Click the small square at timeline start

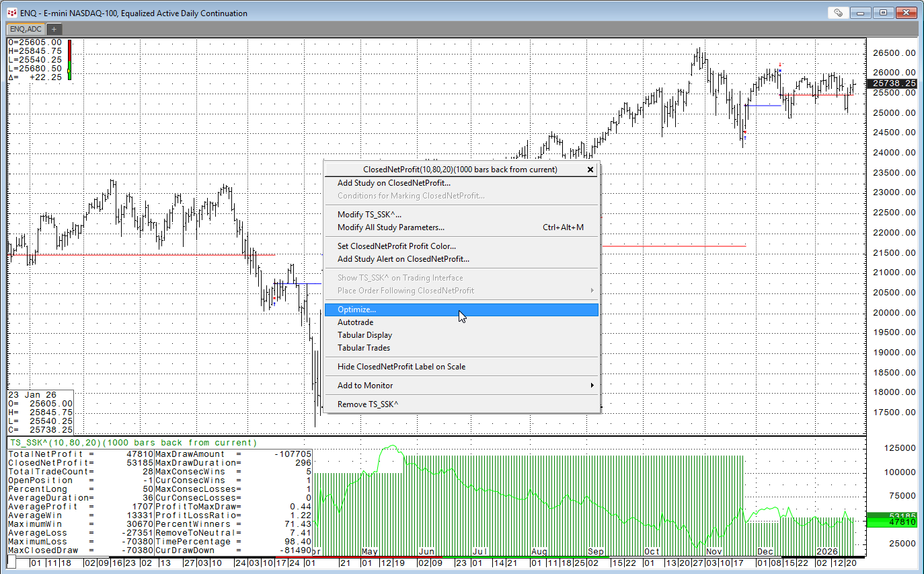point(11,563)
